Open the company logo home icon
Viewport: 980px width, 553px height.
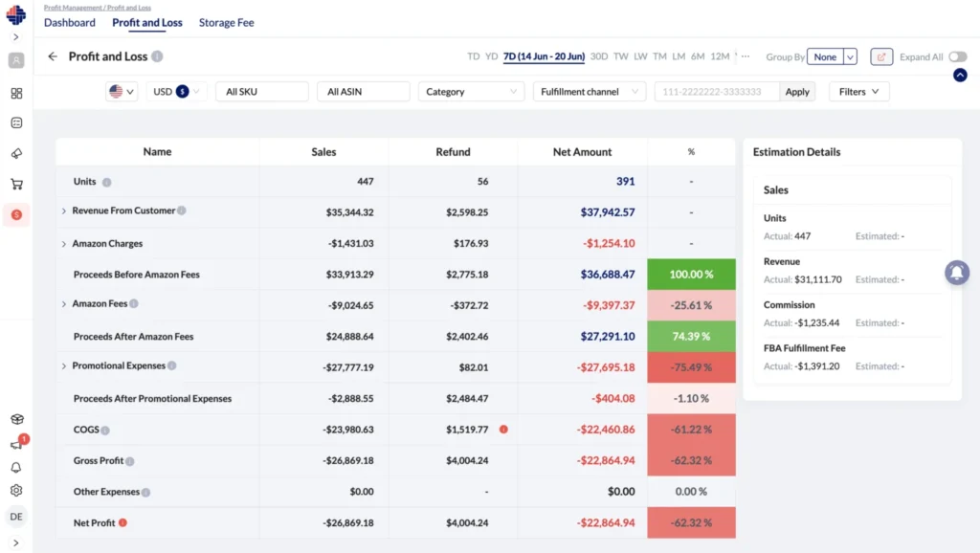13,13
